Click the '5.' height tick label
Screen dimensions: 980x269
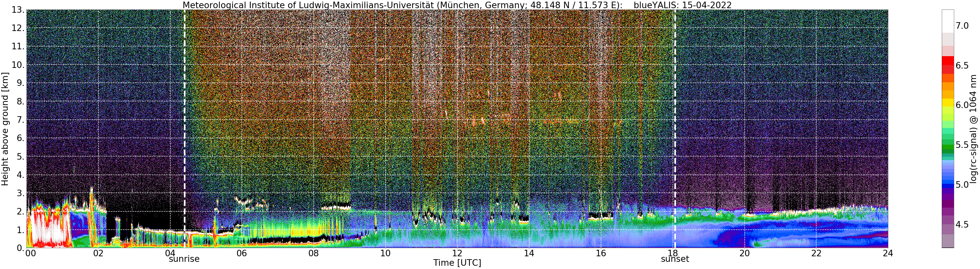click(x=21, y=156)
